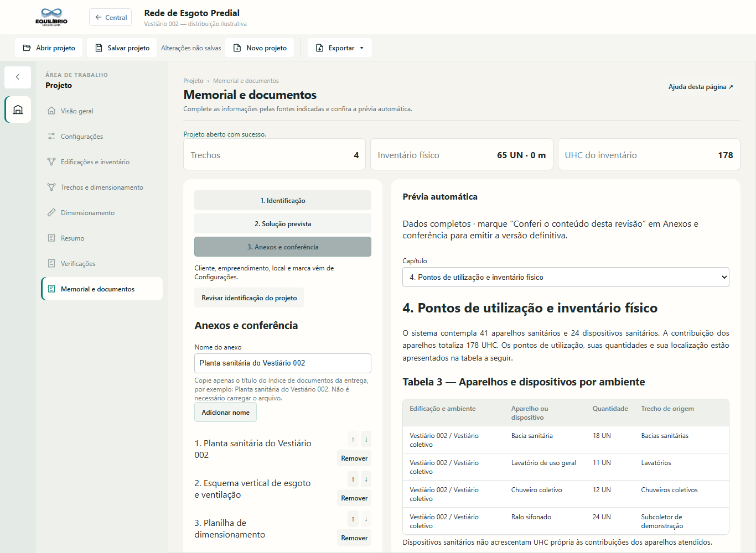
Task: Click the Equilíbrio logo icon
Action: [51, 17]
